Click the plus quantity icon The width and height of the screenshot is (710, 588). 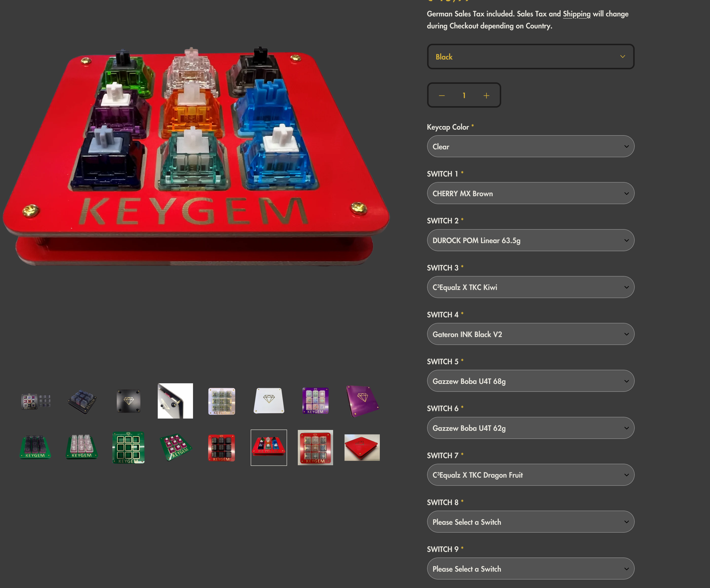486,96
